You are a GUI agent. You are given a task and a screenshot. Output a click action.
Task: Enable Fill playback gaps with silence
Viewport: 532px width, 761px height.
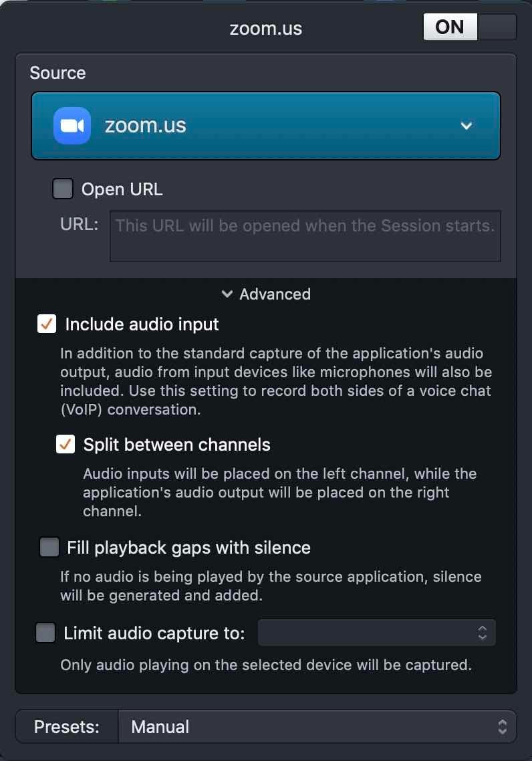(x=49, y=547)
